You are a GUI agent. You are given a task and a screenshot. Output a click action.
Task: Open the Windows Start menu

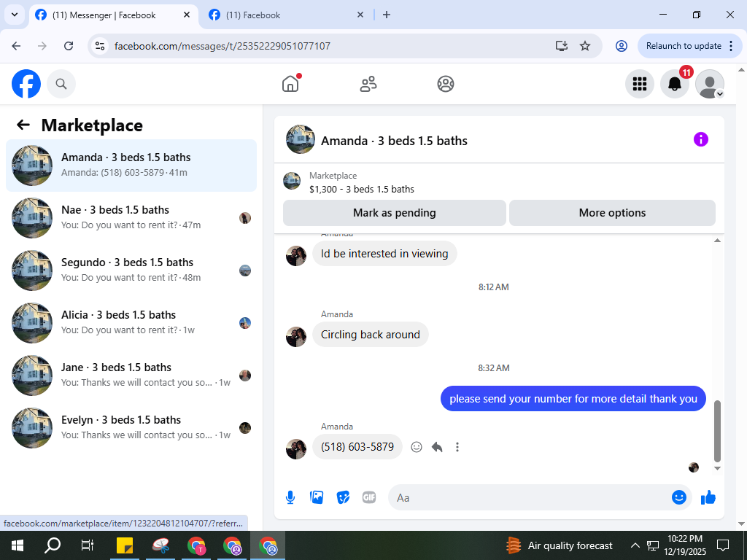18,545
